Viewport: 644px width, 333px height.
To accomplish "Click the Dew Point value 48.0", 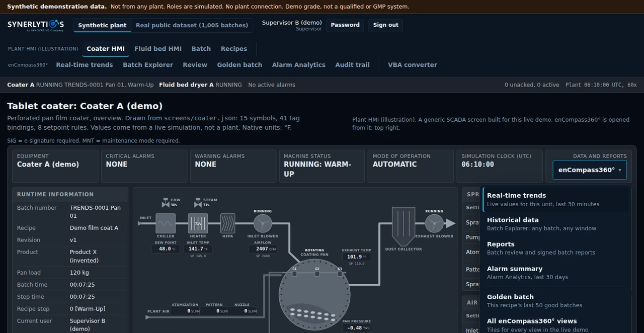I will pos(166,249).
